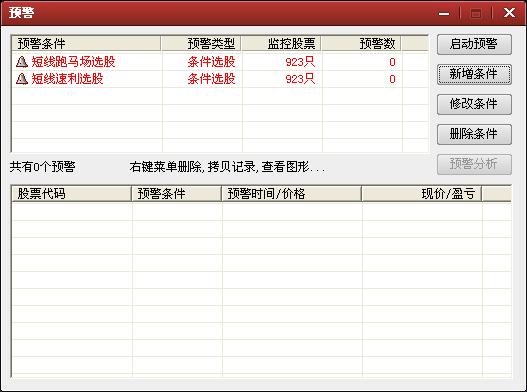Sort lower list by 股票代码 header
This screenshot has height=392, width=527.
pyautogui.click(x=71, y=194)
